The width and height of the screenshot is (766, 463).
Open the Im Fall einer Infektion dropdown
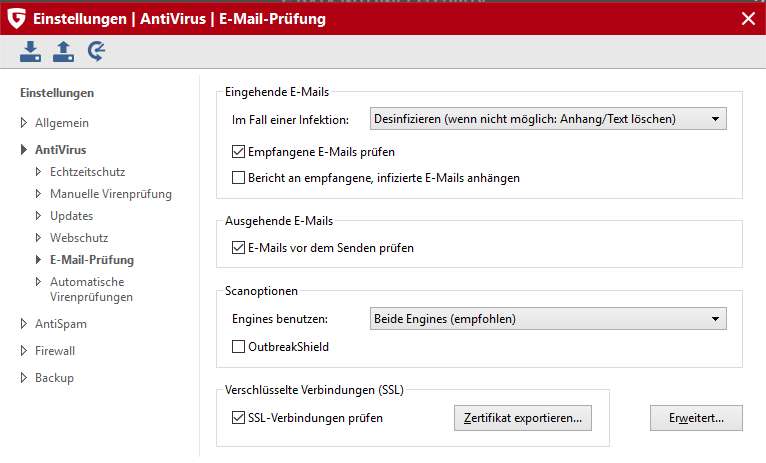tap(548, 120)
